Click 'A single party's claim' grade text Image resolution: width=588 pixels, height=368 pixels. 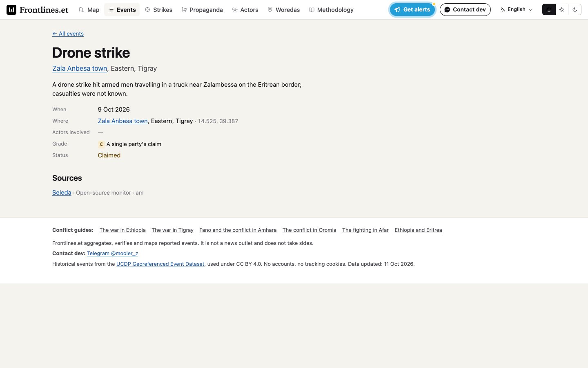(134, 144)
